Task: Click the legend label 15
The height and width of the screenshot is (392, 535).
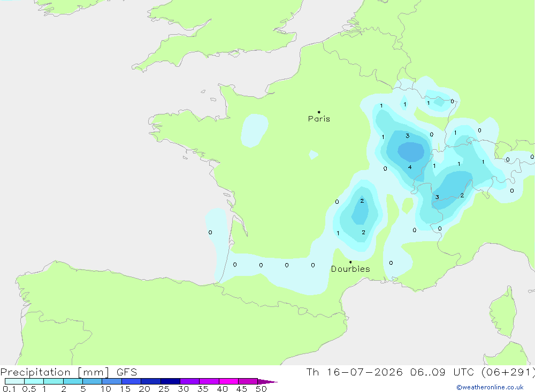Action: (125, 389)
